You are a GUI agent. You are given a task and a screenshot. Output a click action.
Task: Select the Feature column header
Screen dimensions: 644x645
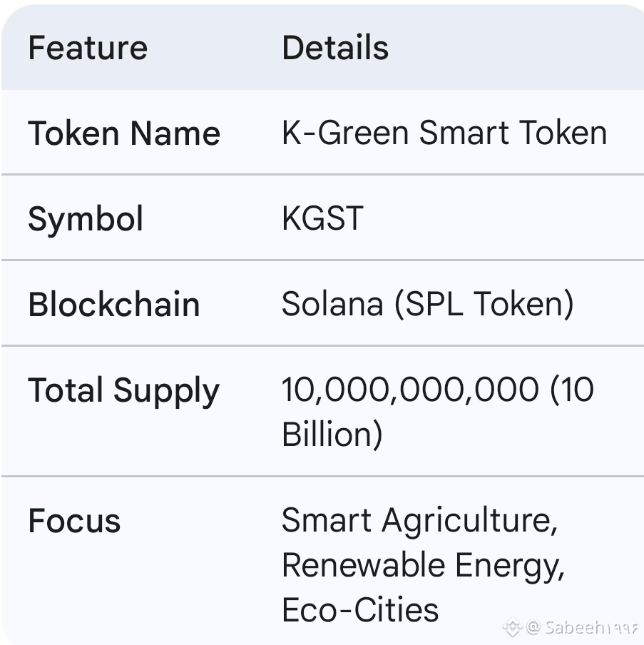[88, 48]
